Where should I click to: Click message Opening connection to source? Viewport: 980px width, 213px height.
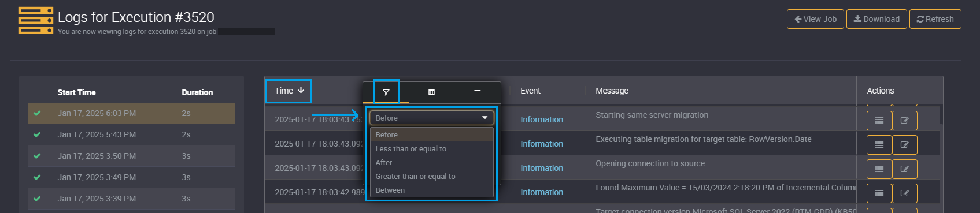(650, 163)
